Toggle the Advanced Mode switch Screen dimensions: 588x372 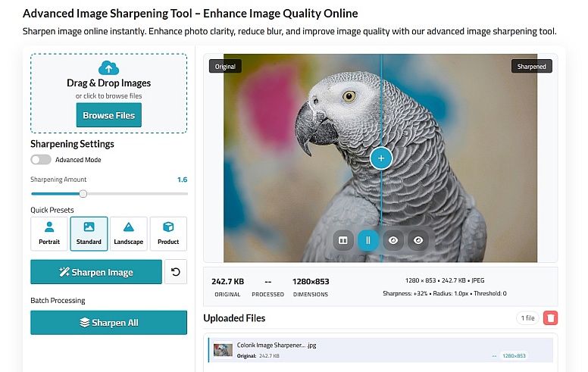tap(41, 160)
